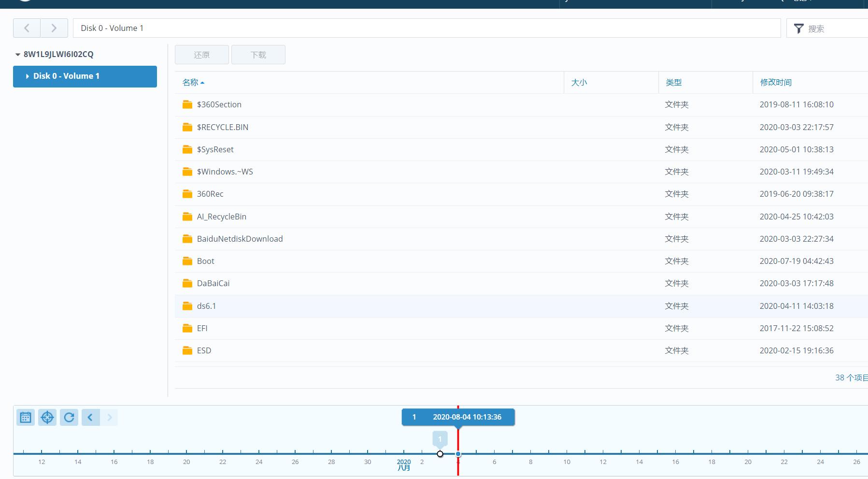The image size is (868, 479).
Task: Select the $SysReset folder name
Action: click(215, 149)
